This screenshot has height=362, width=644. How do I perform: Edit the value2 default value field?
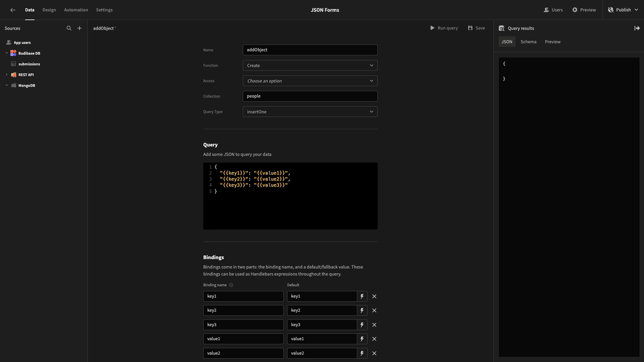point(322,353)
